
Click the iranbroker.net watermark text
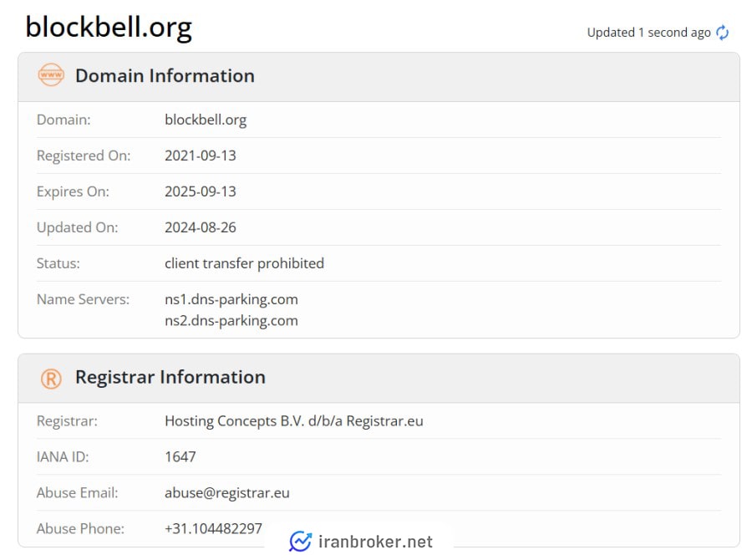click(x=375, y=542)
